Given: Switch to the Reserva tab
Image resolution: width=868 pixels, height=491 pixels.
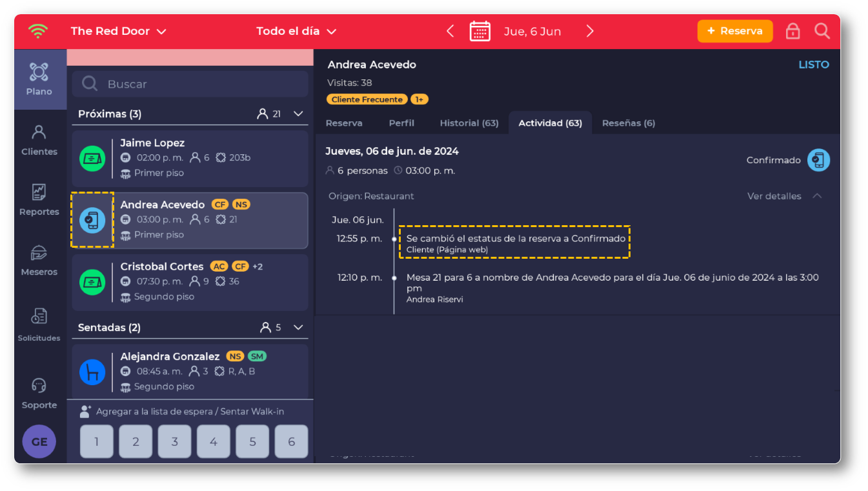Looking at the screenshot, I should click(344, 123).
